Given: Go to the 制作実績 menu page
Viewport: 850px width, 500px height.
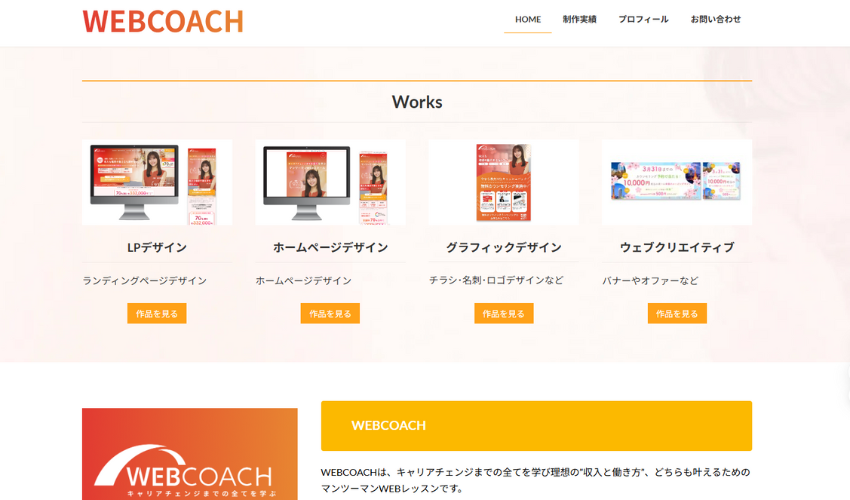Looking at the screenshot, I should click(x=579, y=19).
